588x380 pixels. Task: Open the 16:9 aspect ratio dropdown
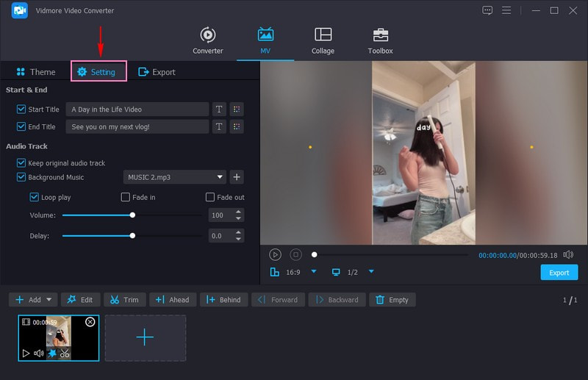313,272
